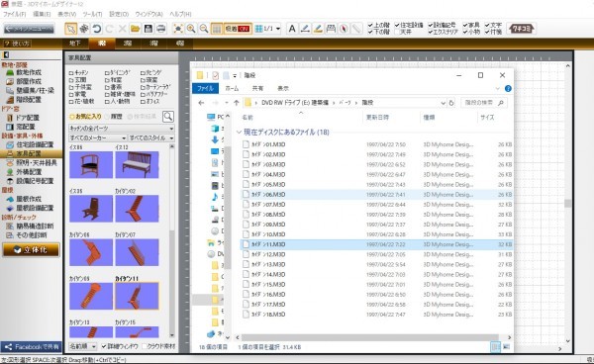This screenshot has height=364, width=594.
Task: Toggle the 詳細ウィンドウ checkbox
Action: 104,346
